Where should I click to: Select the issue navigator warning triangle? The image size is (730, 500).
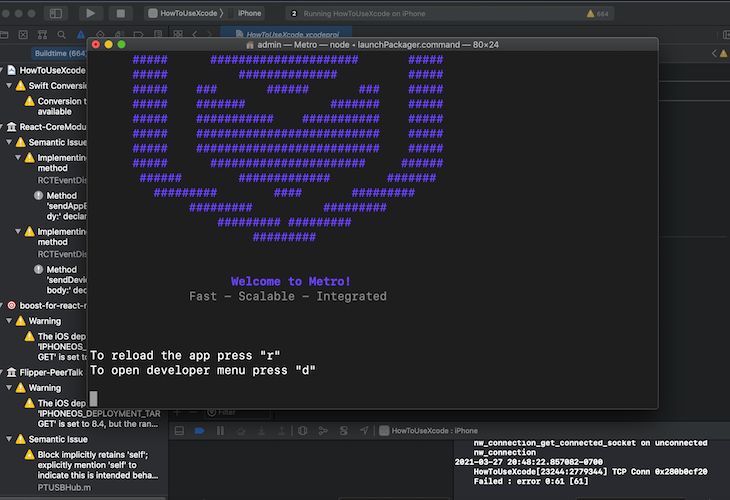pyautogui.click(x=81, y=34)
